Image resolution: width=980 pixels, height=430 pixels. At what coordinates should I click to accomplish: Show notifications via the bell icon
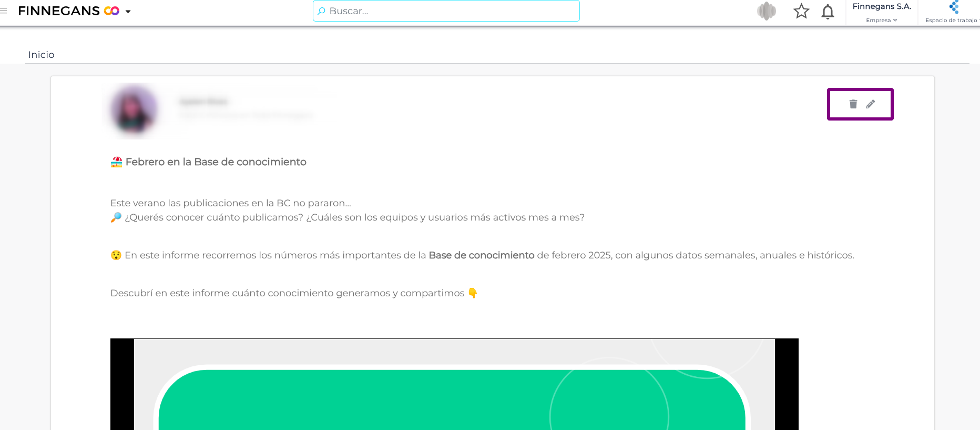(x=828, y=12)
